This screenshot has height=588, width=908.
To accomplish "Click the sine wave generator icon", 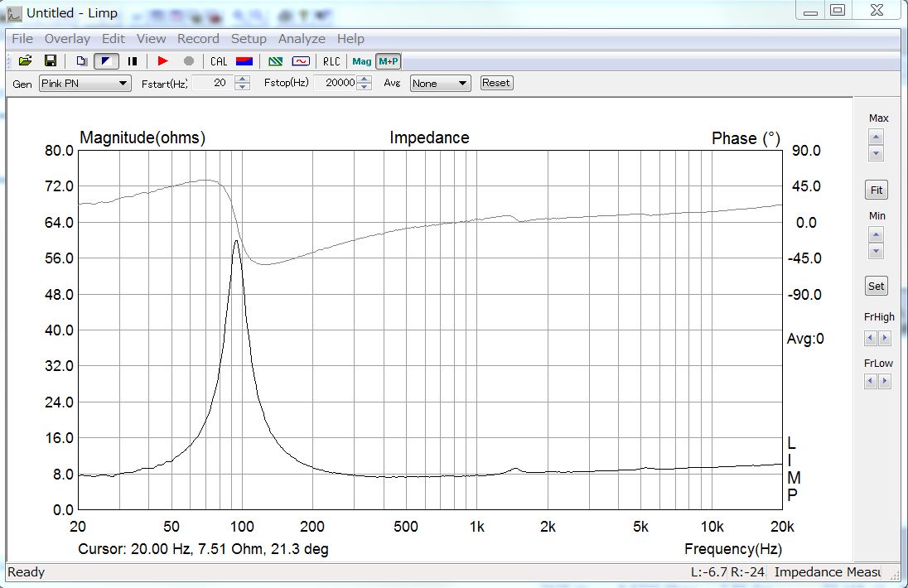I will [301, 61].
